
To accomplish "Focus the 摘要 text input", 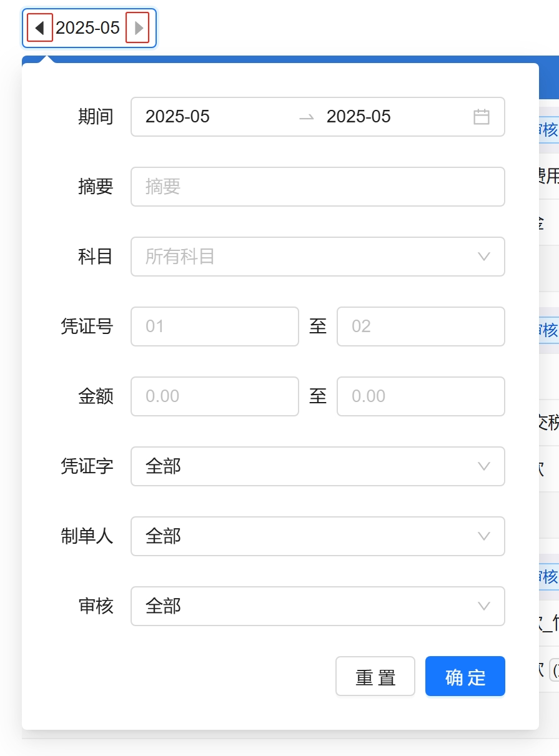I will (x=317, y=187).
